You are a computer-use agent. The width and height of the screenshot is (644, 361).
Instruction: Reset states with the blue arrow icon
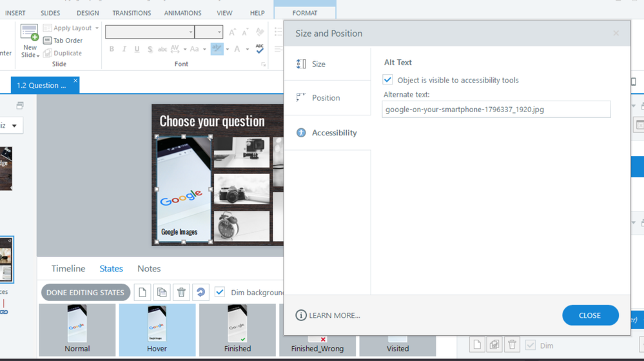coord(201,293)
